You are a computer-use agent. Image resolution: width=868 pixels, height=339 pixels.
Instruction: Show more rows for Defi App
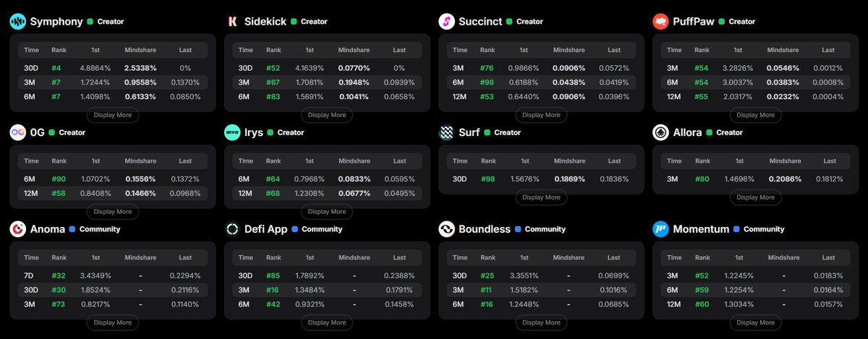pos(328,323)
